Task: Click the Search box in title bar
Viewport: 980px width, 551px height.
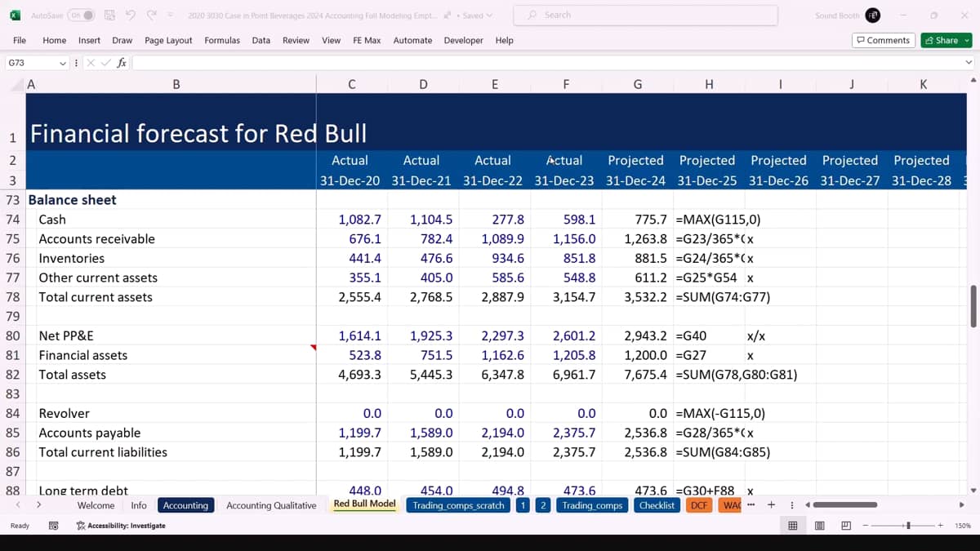Action: [645, 15]
